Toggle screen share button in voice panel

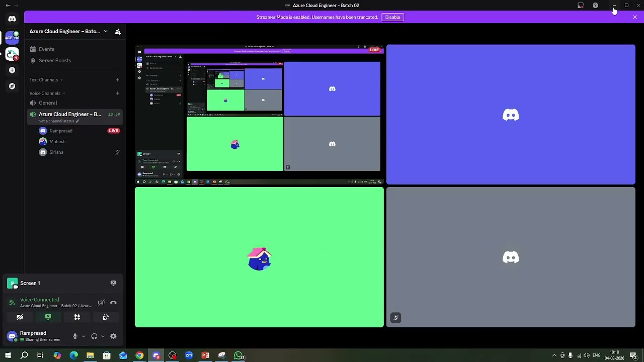click(x=48, y=317)
